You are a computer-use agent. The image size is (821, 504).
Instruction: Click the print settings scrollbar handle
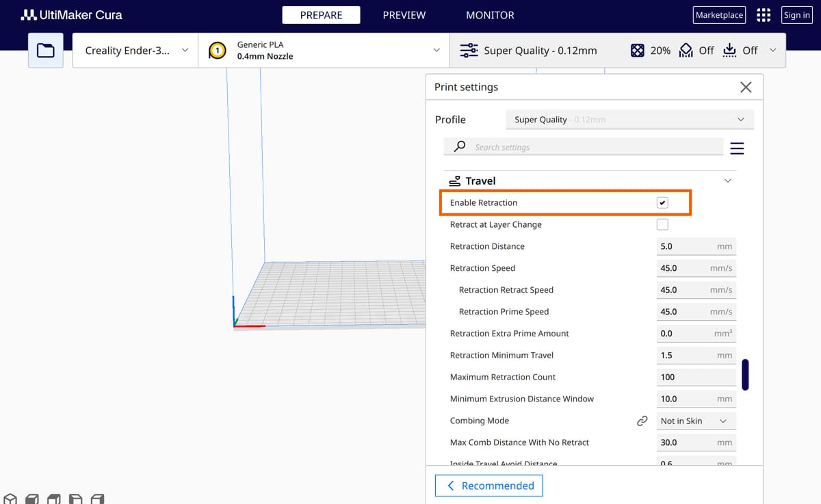745,375
